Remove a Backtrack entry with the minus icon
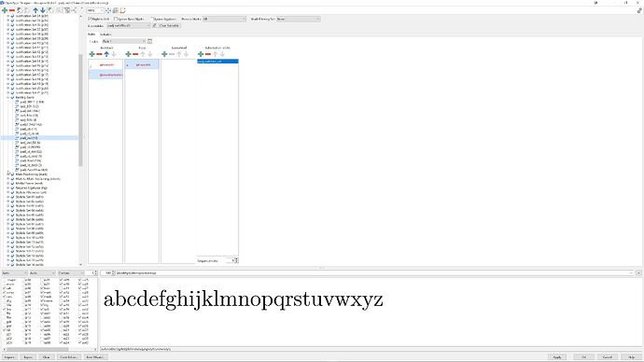The width and height of the screenshot is (644, 362). pos(99,54)
